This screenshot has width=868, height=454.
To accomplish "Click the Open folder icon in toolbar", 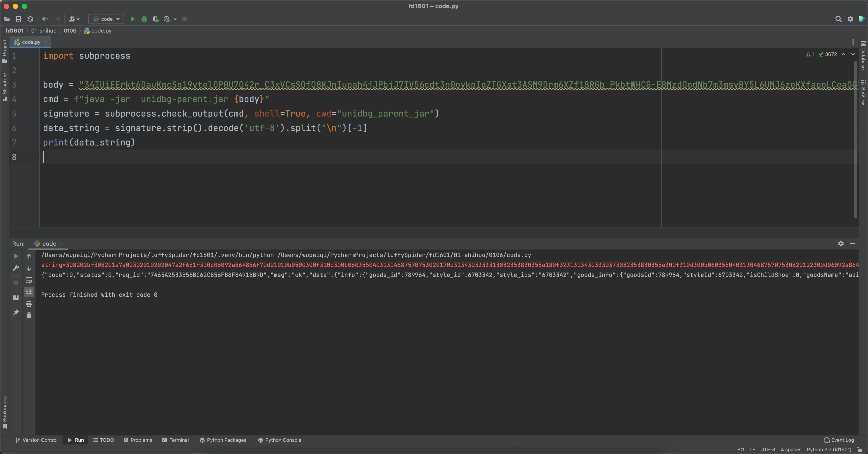I will point(7,19).
